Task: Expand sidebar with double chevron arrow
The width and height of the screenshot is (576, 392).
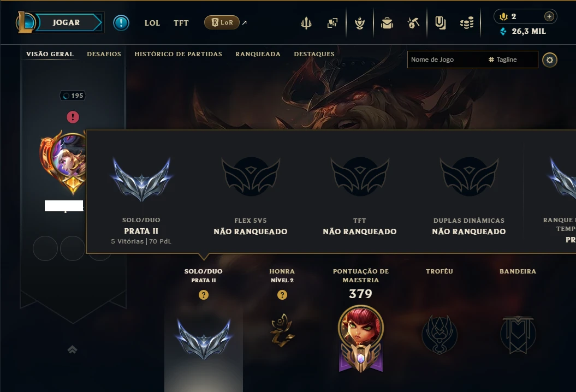Action: [x=73, y=349]
